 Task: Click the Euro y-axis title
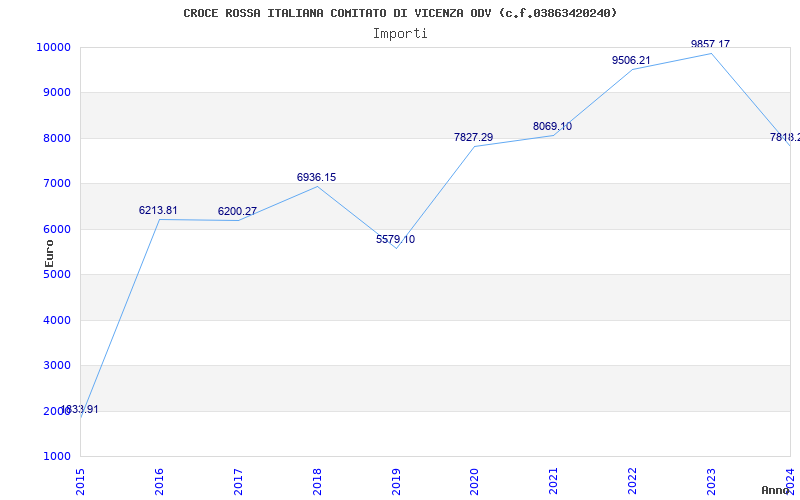tap(49, 253)
